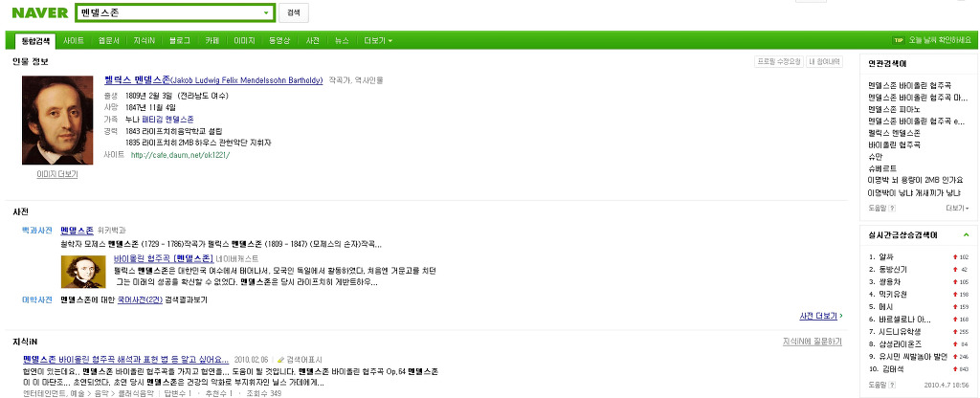Open the 멘델스존 위키백과 dictionary entry
980x398 pixels.
click(77, 231)
